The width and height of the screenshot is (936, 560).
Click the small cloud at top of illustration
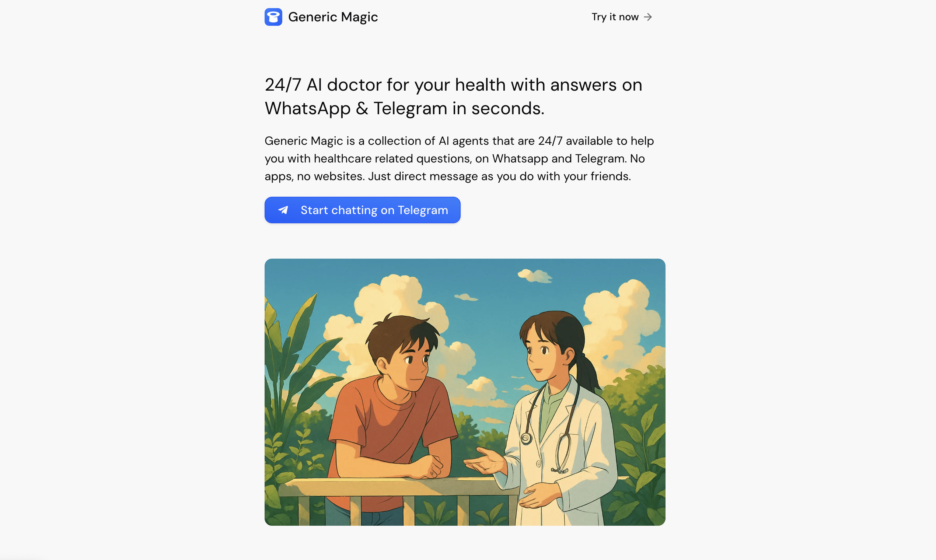point(535,276)
